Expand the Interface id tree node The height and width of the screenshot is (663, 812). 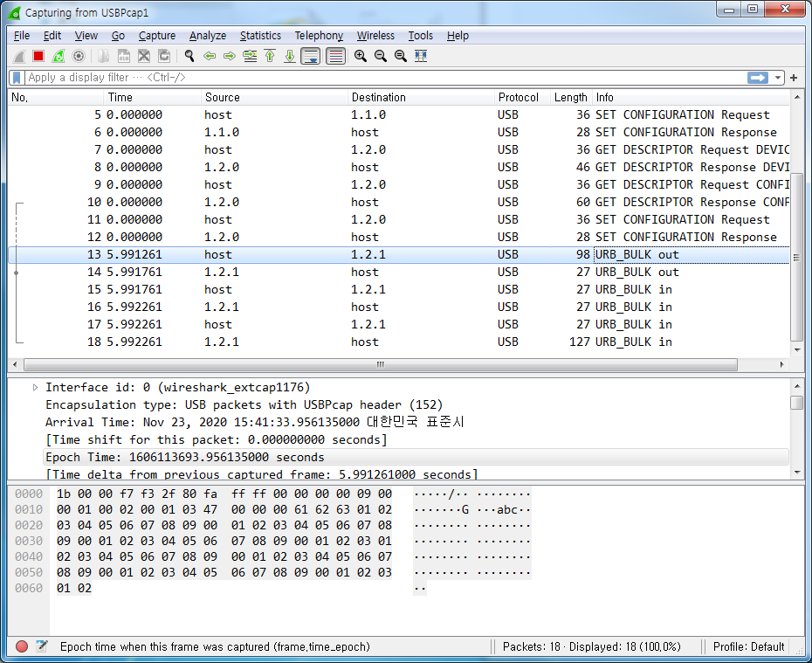[x=35, y=388]
